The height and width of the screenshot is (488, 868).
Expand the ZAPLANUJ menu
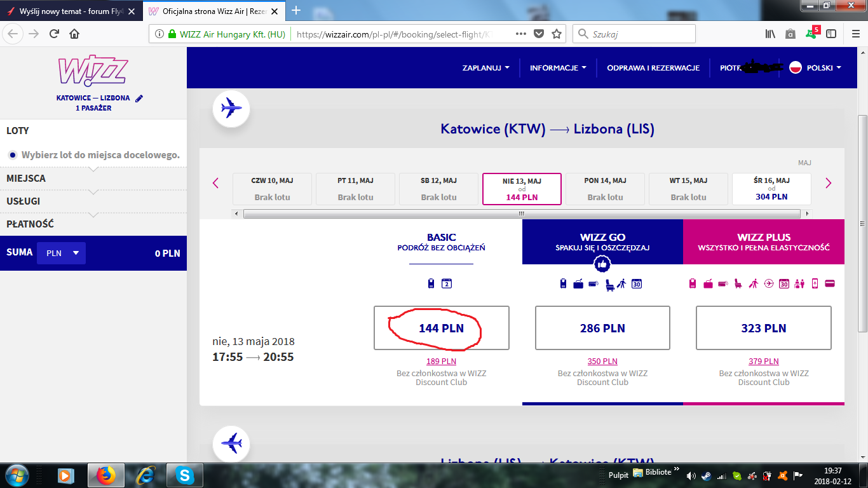tap(486, 68)
